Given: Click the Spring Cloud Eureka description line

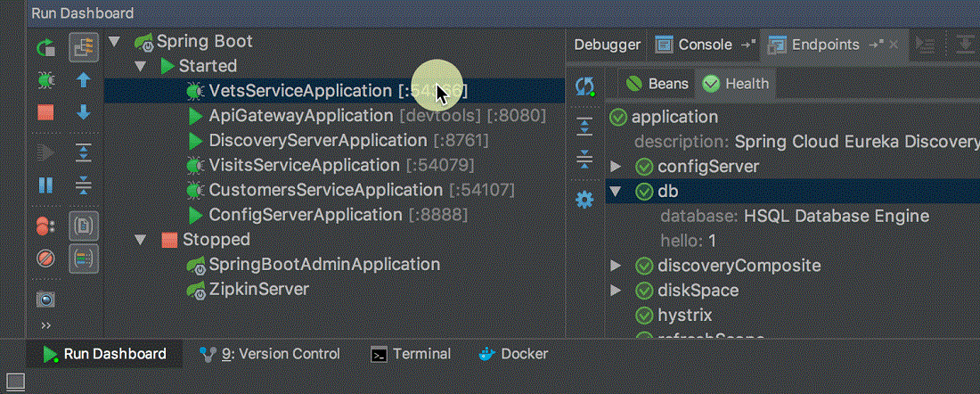Looking at the screenshot, I should click(x=807, y=142).
